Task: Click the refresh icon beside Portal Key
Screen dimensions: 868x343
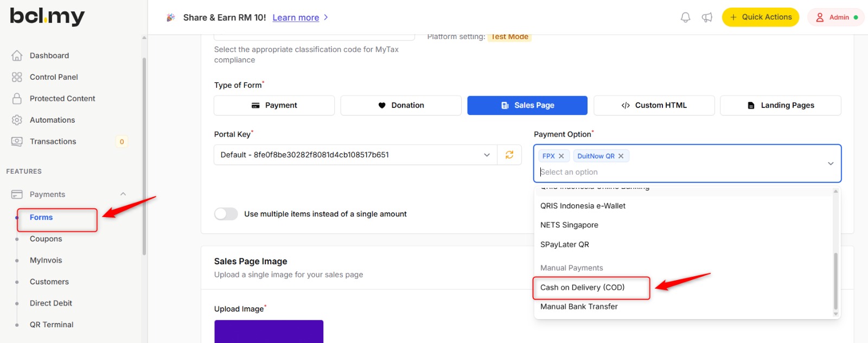Action: tap(509, 155)
